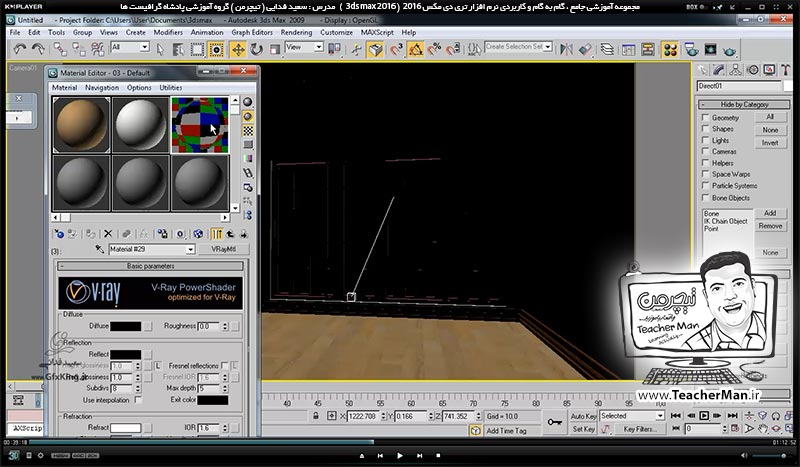Check the Space Warps hide category box

[x=706, y=174]
